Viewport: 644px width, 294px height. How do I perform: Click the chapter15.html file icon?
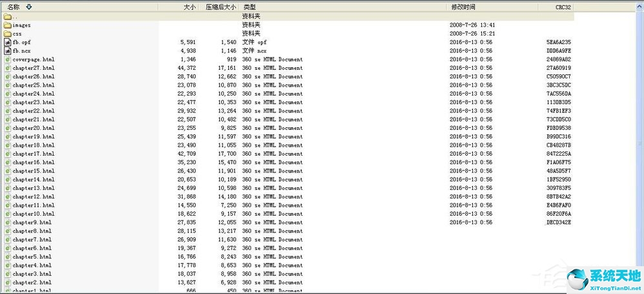click(7, 171)
